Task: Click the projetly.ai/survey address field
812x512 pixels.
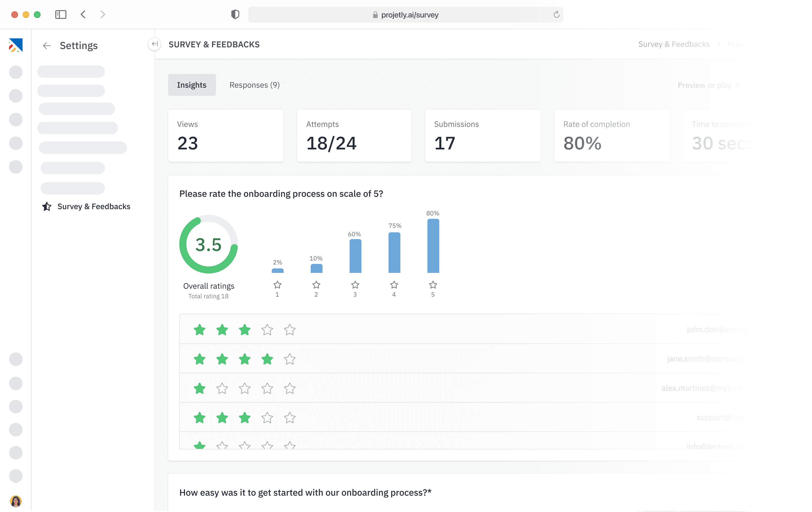Action: pyautogui.click(x=409, y=15)
